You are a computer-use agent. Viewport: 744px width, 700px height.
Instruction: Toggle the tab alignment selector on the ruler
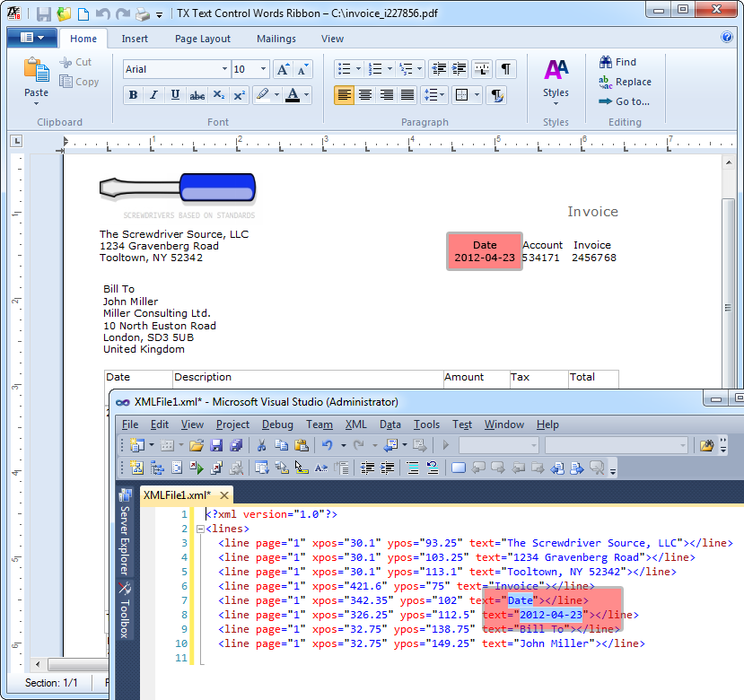(17, 141)
